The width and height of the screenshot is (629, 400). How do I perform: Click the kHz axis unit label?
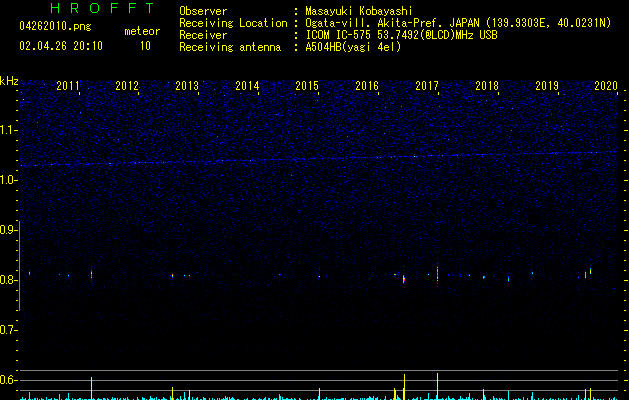tap(9, 81)
